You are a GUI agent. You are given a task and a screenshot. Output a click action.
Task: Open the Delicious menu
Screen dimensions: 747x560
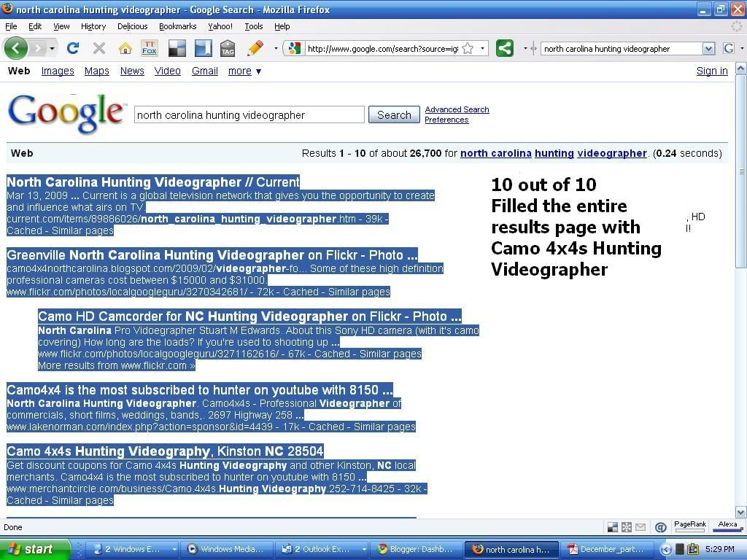[133, 26]
